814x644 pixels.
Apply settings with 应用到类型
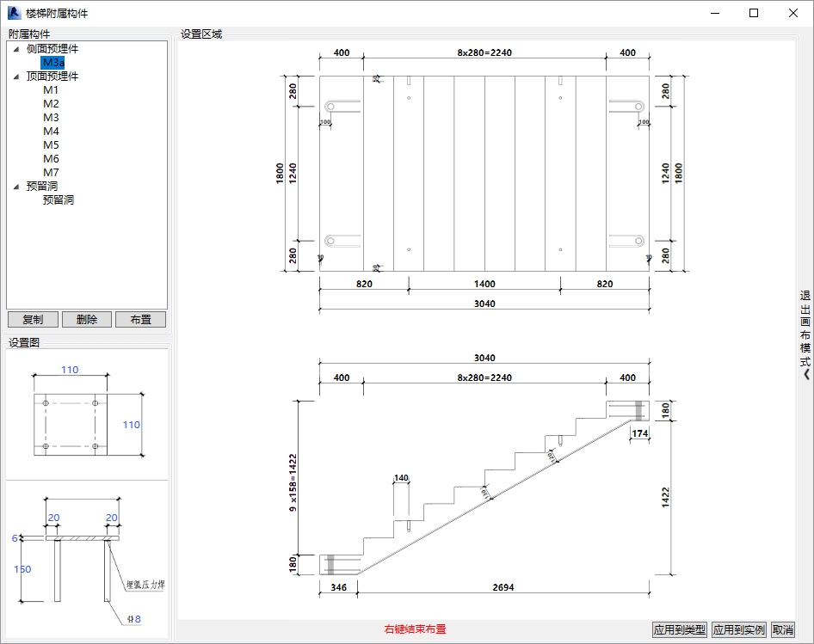680,630
